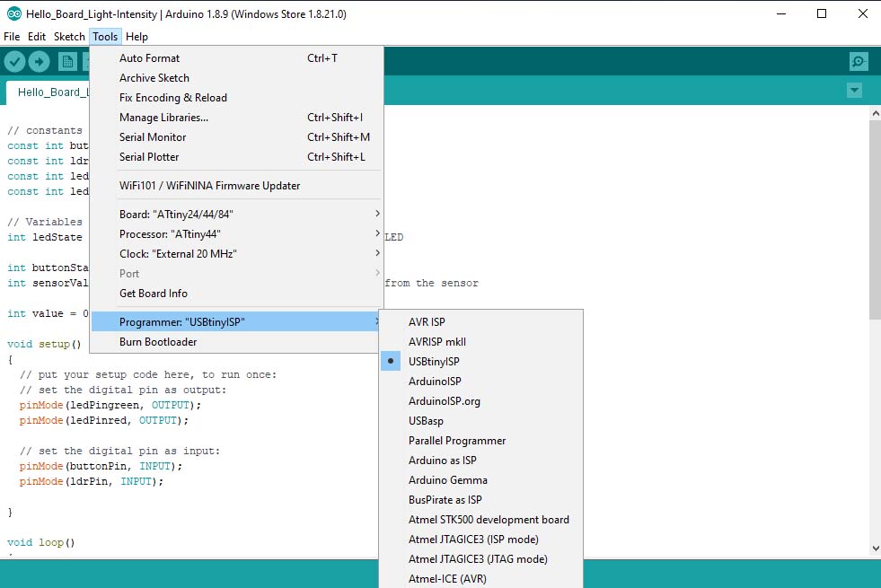
Task: Open Serial Plotter
Action: click(x=236, y=157)
